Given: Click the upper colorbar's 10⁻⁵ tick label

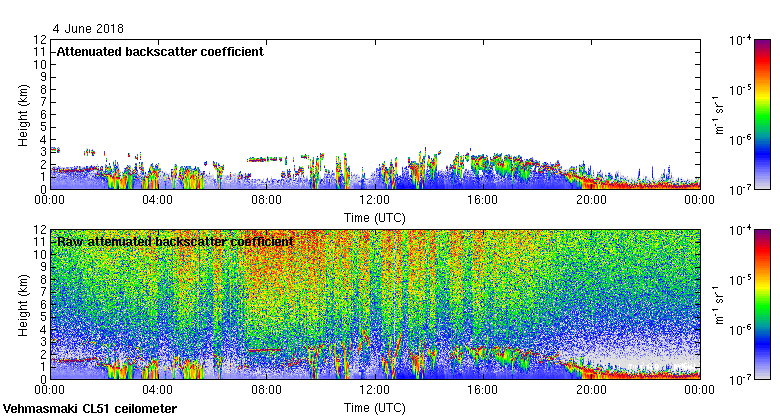Looking at the screenshot, I should [x=740, y=90].
